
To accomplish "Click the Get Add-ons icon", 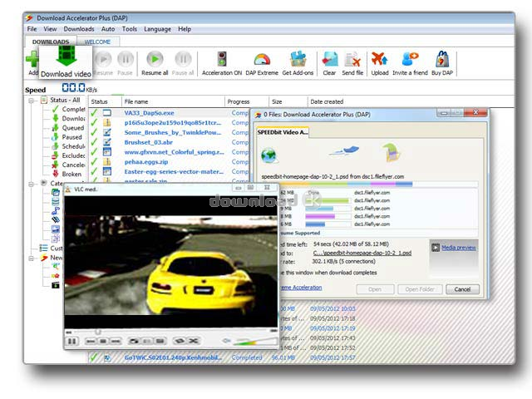I will 298,60.
